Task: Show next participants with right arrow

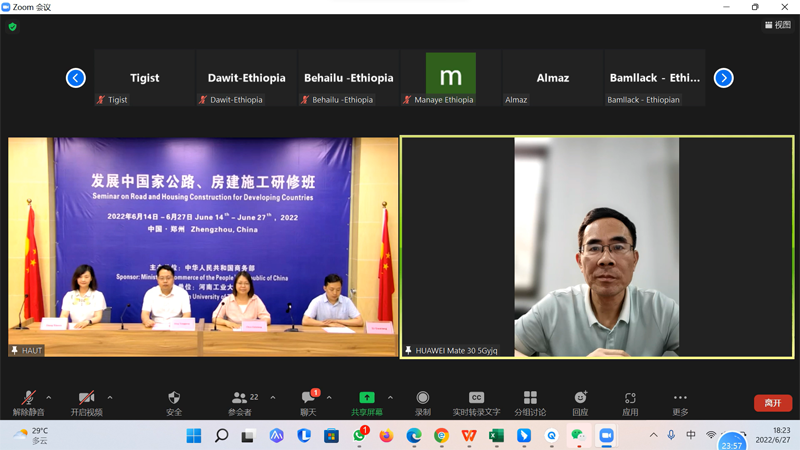Action: click(723, 78)
